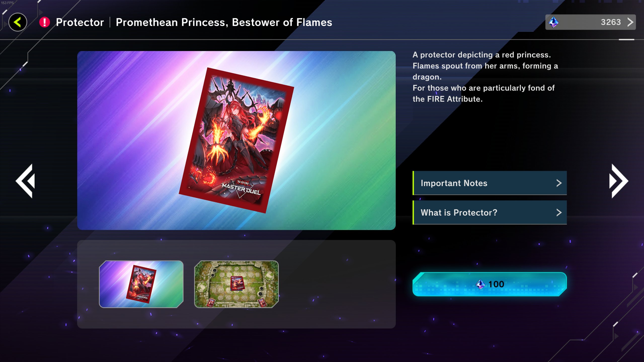Screen dimensions: 644x362
Task: Click the protector description text
Action: tap(485, 77)
